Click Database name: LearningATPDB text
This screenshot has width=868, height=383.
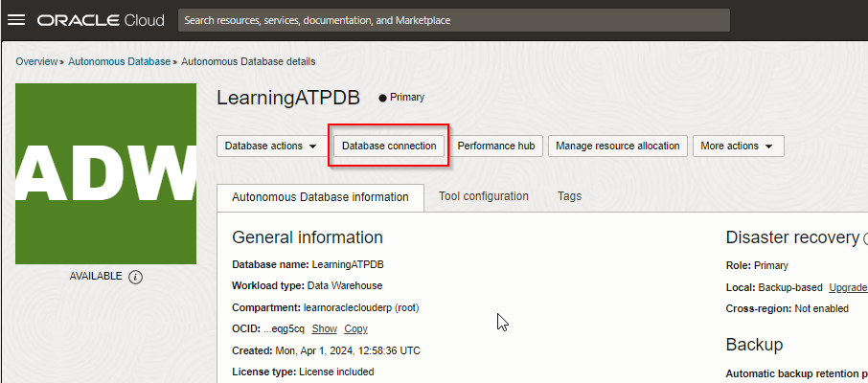(x=308, y=264)
